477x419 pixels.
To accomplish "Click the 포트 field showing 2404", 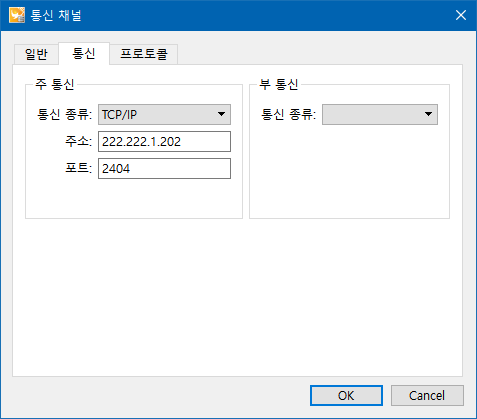I will pyautogui.click(x=164, y=168).
